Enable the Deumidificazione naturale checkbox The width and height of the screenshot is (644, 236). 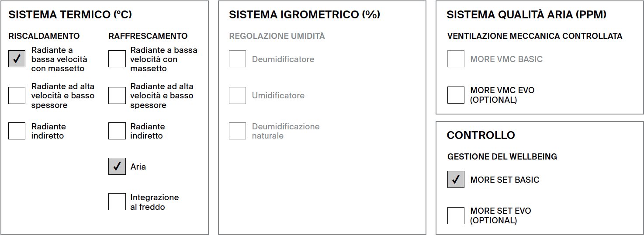237,131
